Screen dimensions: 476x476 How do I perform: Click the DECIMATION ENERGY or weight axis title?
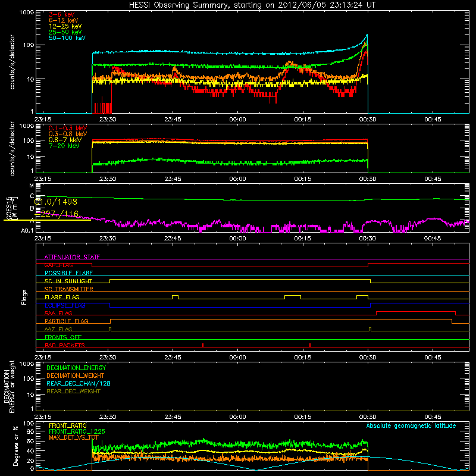9,386
